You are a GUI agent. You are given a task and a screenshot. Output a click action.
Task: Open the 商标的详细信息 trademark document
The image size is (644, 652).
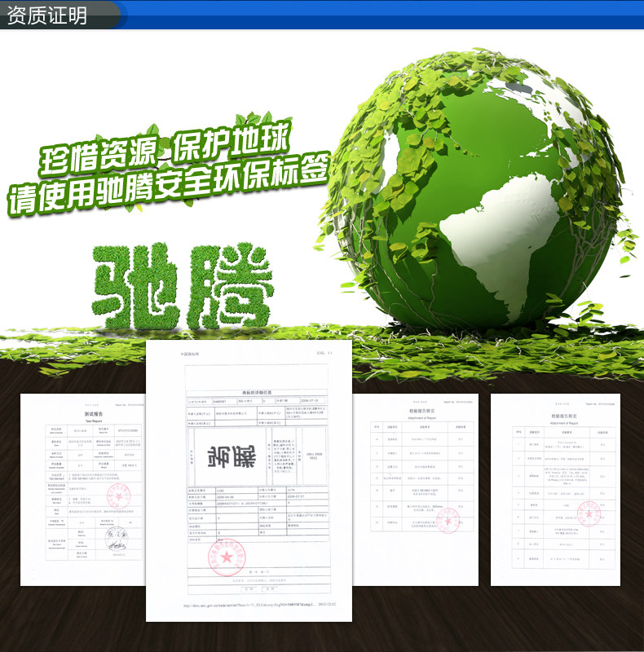(249, 481)
